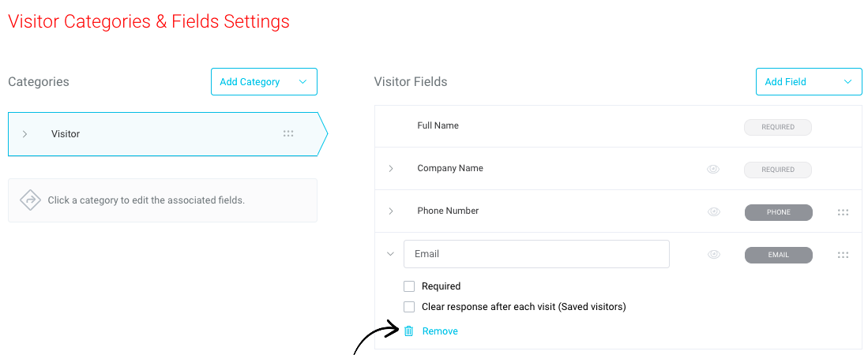Expand the Company Name field row
Viewport: 868px width, 355px height.
(391, 168)
